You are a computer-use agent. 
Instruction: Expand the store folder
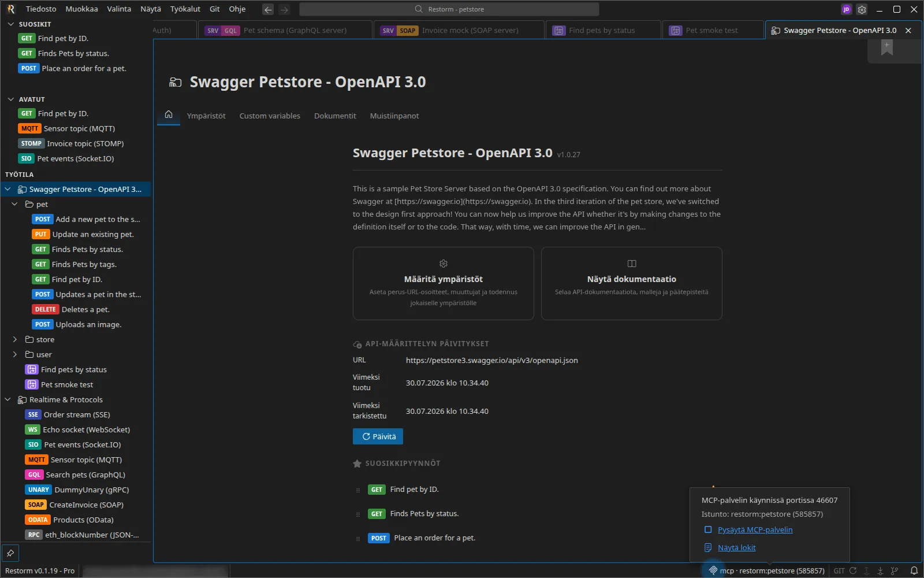point(15,339)
